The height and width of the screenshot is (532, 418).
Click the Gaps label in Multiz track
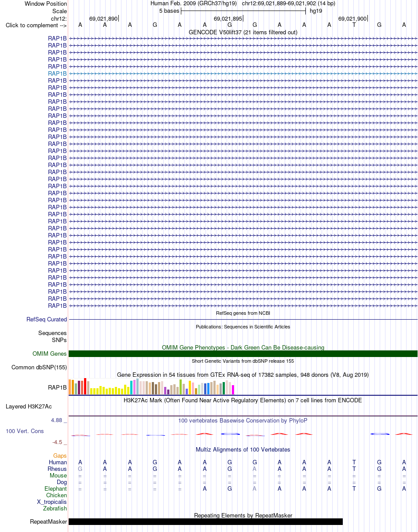point(60,455)
